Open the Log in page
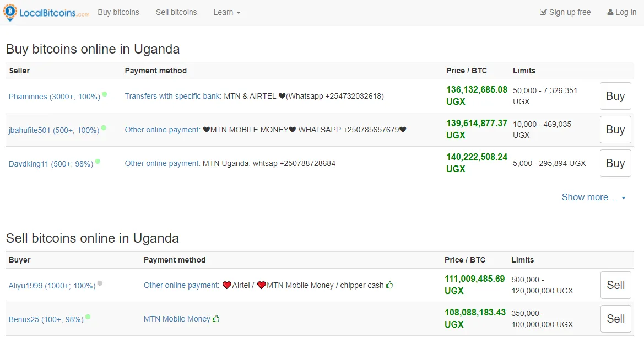The height and width of the screenshot is (337, 644). (x=622, y=12)
